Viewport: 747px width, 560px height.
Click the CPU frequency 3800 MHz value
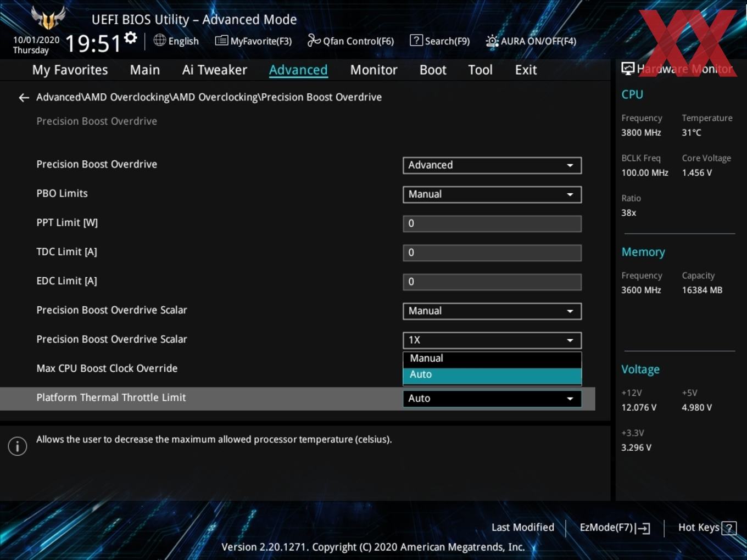click(x=641, y=132)
